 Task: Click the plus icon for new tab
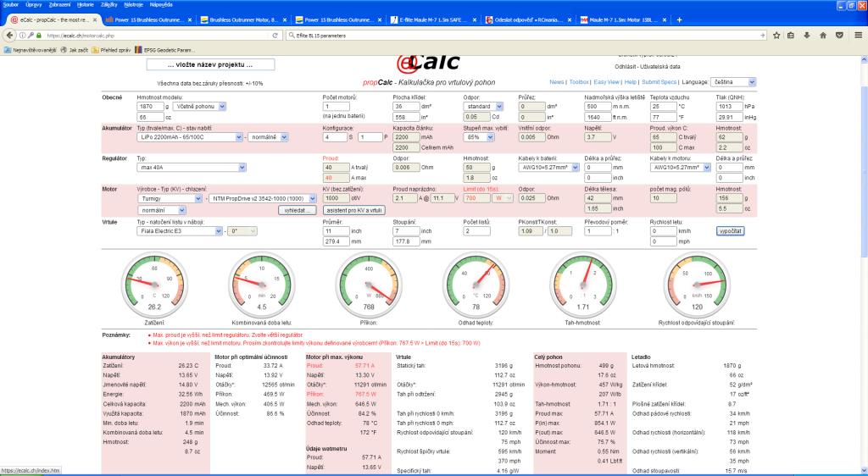point(678,19)
